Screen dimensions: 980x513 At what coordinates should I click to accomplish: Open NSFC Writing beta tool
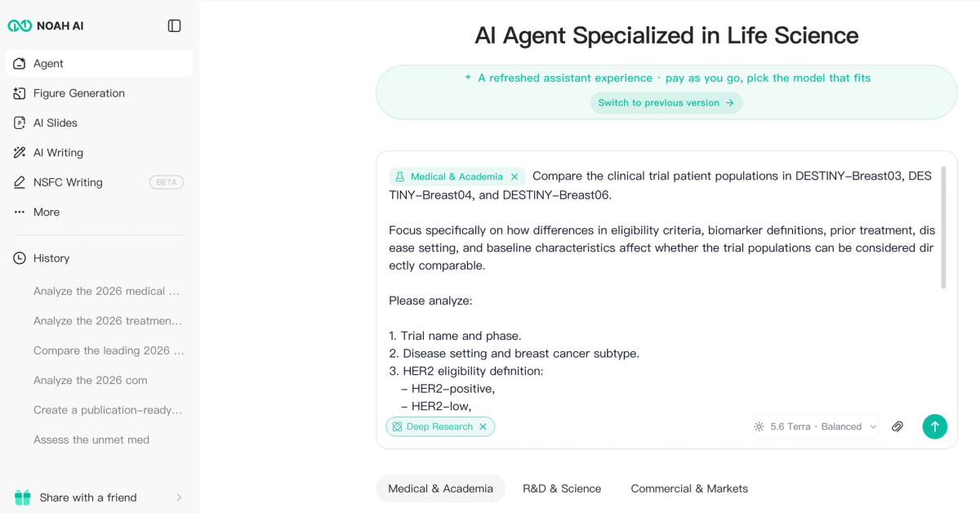pos(100,182)
